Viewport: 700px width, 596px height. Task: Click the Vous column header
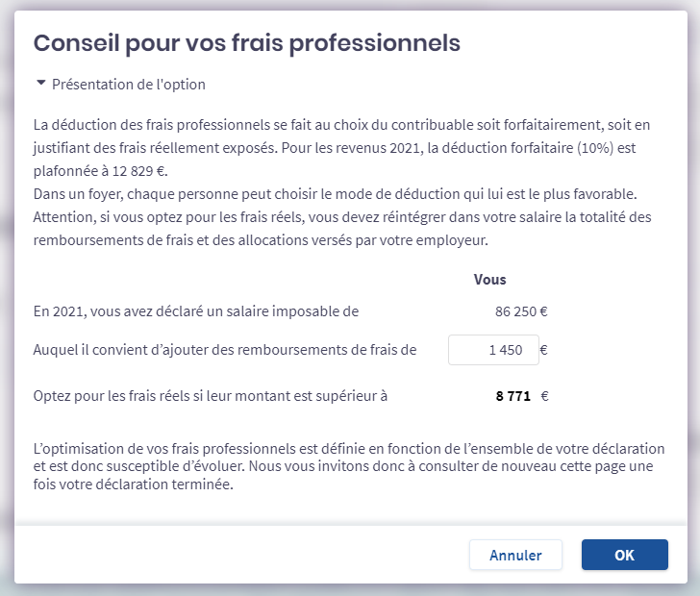click(x=490, y=280)
